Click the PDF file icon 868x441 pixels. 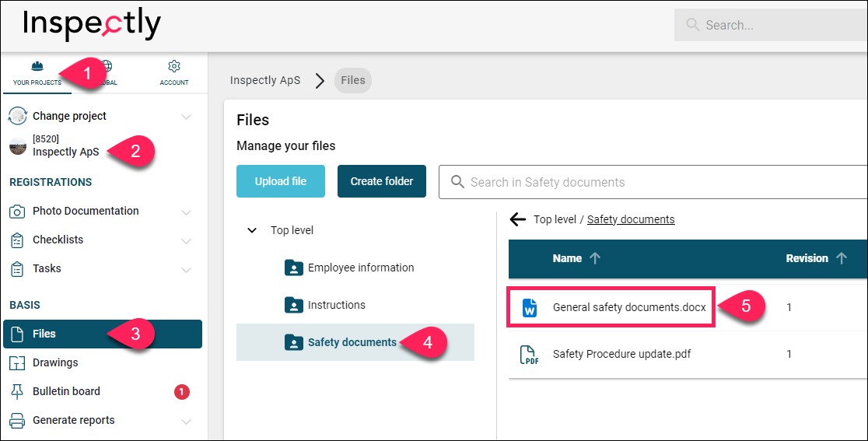click(x=529, y=355)
